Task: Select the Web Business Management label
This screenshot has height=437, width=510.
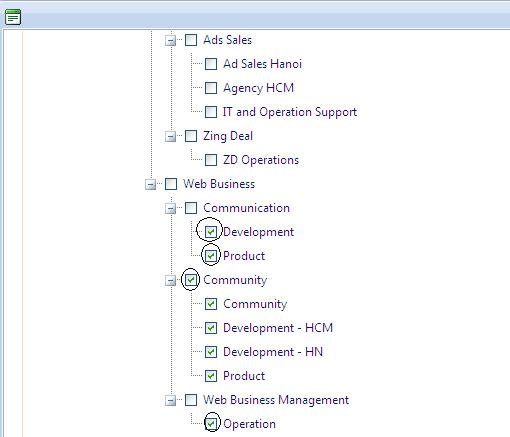Action: pyautogui.click(x=276, y=400)
